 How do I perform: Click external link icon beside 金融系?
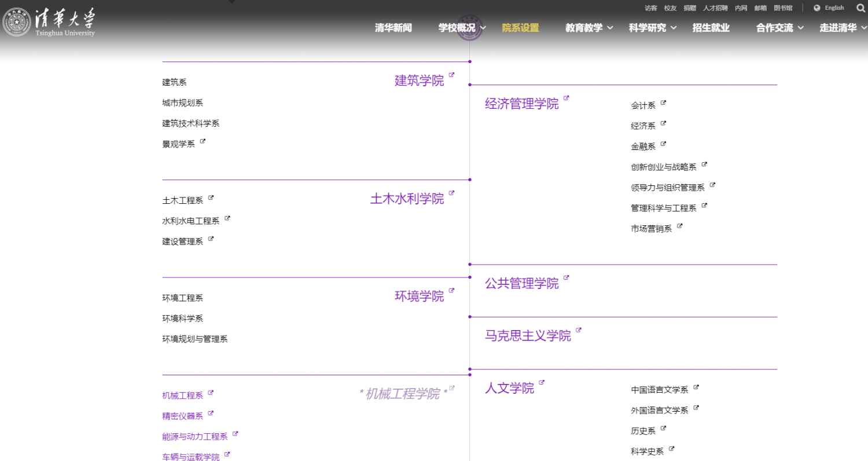[x=663, y=144]
